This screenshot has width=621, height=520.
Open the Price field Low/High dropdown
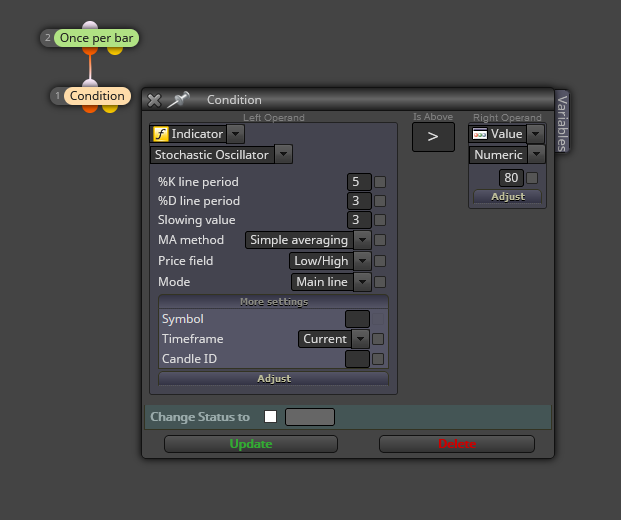tap(362, 261)
